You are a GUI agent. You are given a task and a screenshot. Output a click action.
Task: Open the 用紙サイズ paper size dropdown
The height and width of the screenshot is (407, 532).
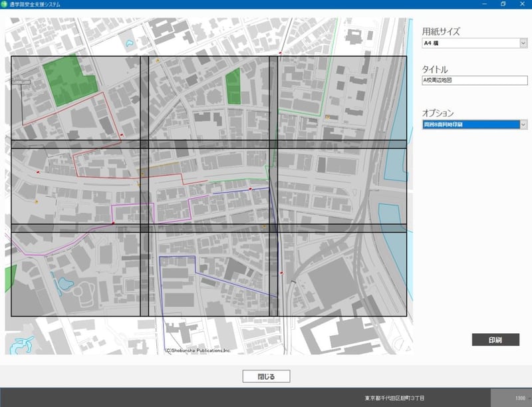pyautogui.click(x=523, y=44)
